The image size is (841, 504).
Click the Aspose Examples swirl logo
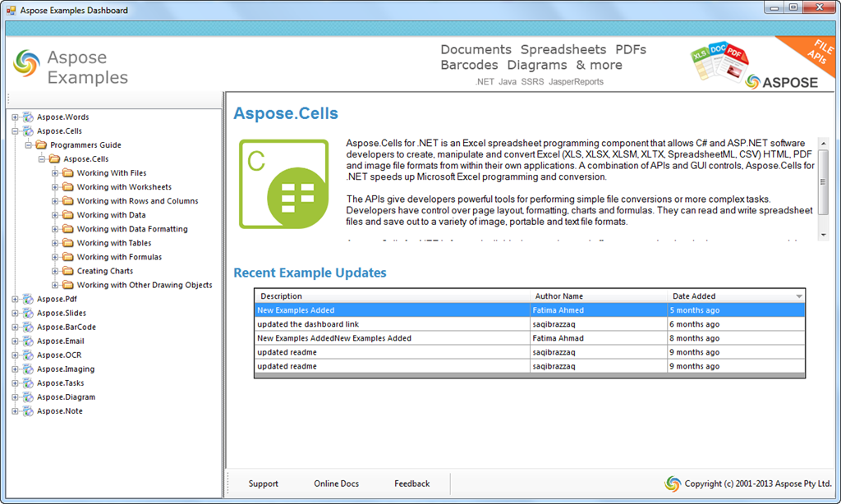point(27,62)
